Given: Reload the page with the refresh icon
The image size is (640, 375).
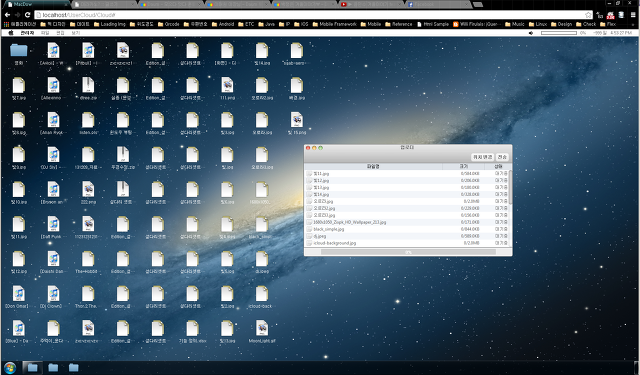Looking at the screenshot, I should tap(27, 15).
